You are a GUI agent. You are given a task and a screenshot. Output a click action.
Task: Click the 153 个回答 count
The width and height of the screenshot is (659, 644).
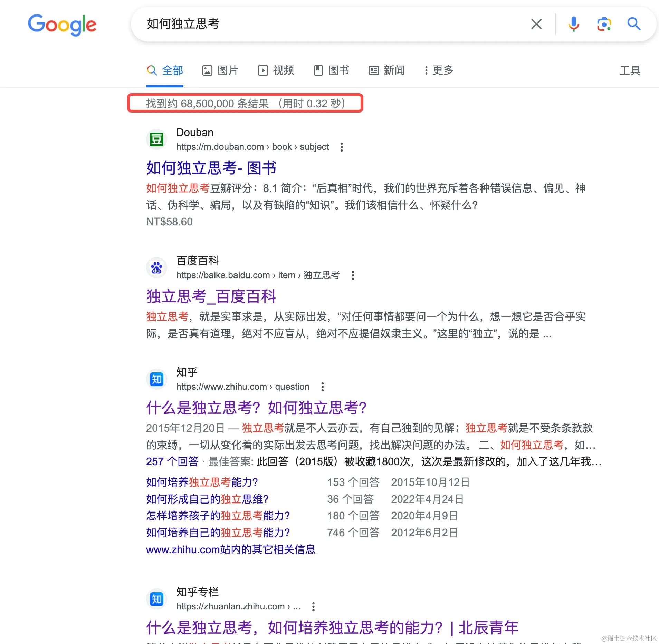(353, 482)
